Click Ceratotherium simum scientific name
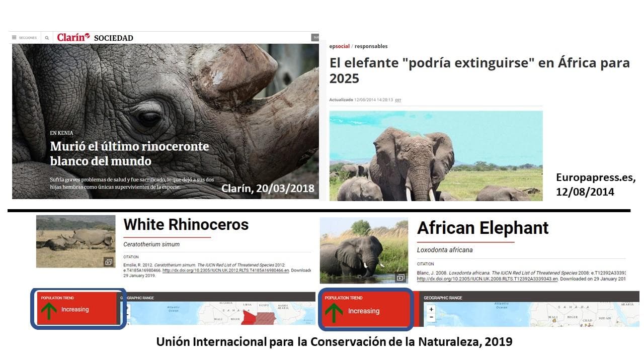Screen dimensions: 644x362 point(151,244)
